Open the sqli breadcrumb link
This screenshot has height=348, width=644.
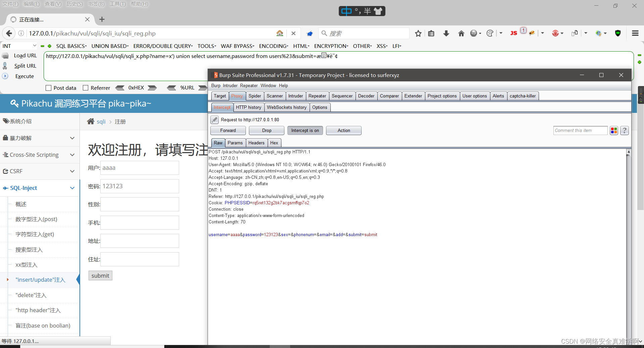click(x=101, y=122)
